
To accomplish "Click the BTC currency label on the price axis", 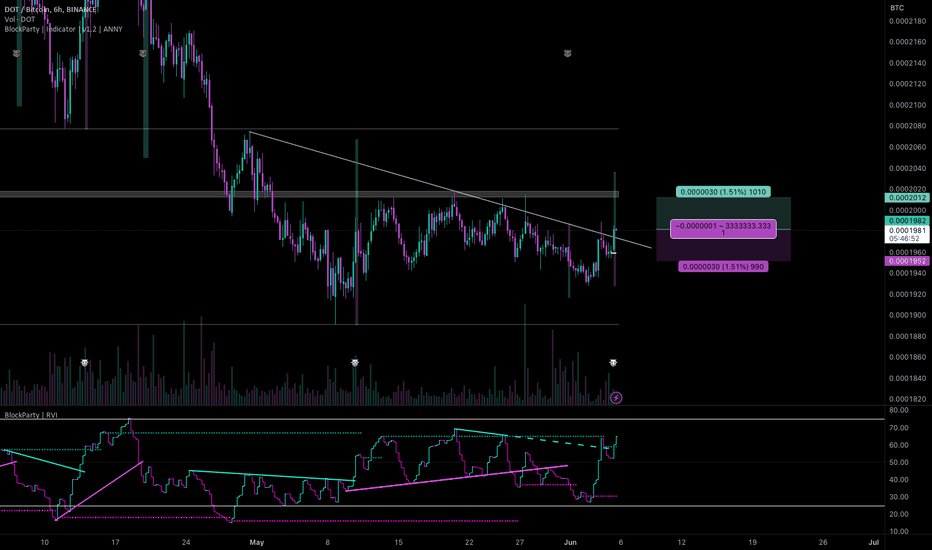I will [x=897, y=8].
